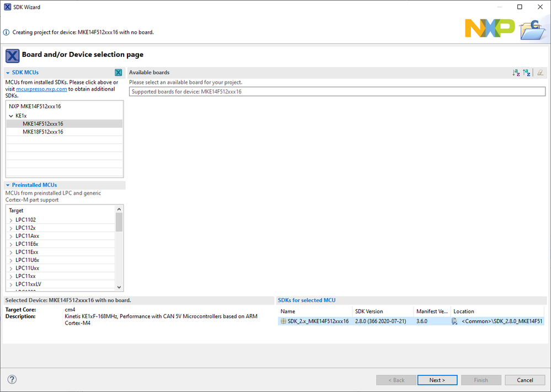Expand the LPC112x target node
551x392 pixels.
(11, 228)
